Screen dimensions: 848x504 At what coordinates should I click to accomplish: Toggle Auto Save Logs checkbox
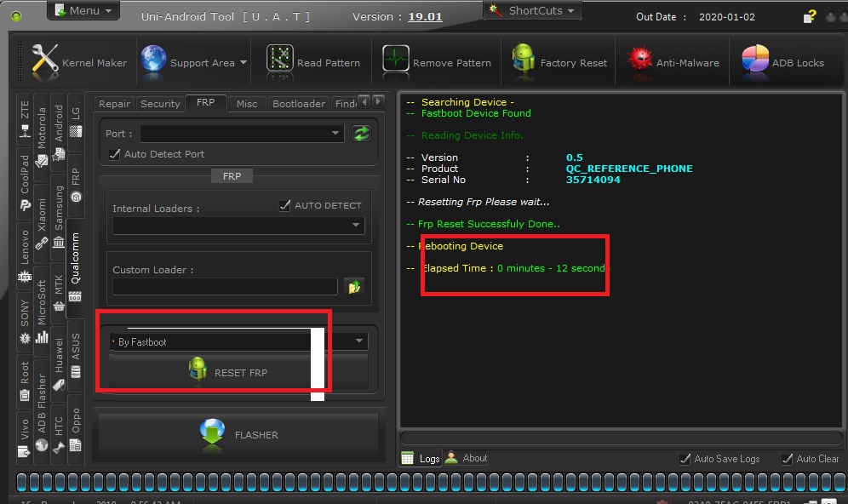[x=685, y=459]
